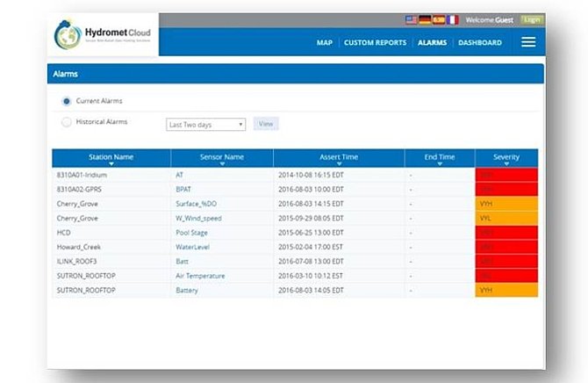Click the Login button
588x383 pixels.
(532, 19)
